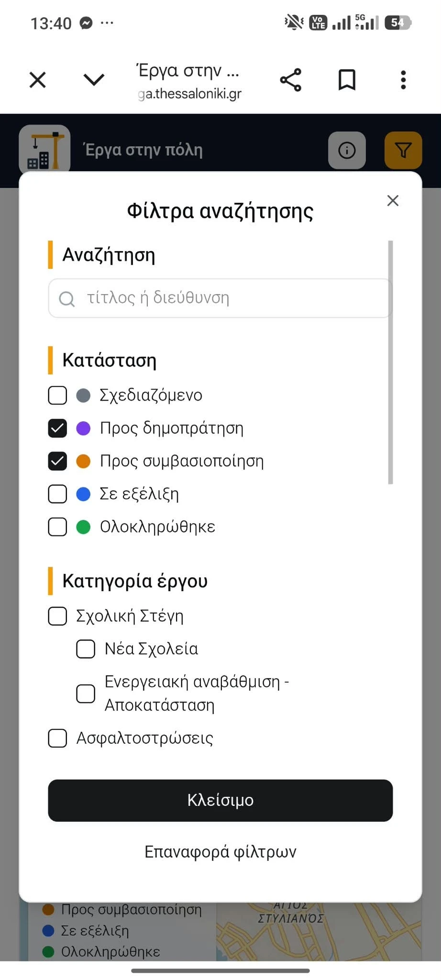Screen dimensions: 441x980
Task: Tap the crane logo app icon
Action: 44,150
